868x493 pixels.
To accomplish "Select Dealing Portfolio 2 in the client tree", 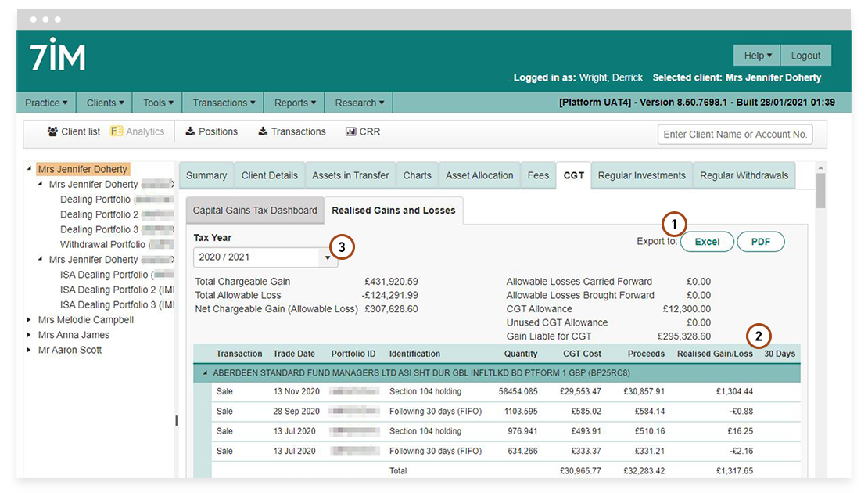I will [99, 214].
